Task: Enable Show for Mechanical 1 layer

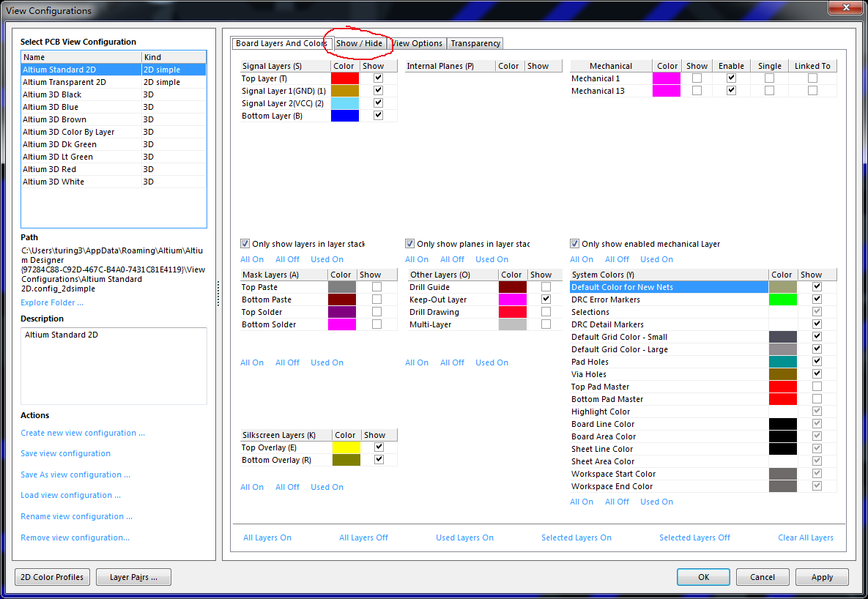Action: (x=697, y=78)
